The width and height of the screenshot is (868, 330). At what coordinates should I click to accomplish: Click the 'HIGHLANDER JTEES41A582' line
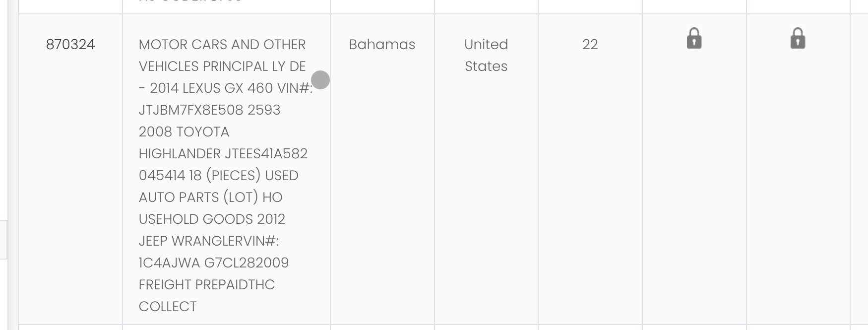tap(223, 154)
